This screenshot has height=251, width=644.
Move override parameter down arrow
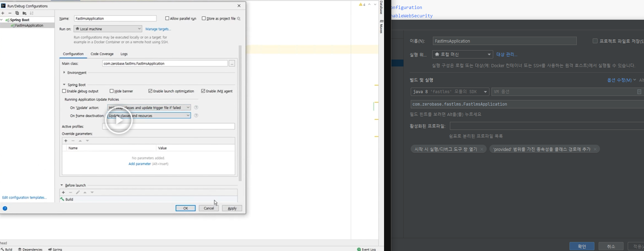(x=87, y=141)
